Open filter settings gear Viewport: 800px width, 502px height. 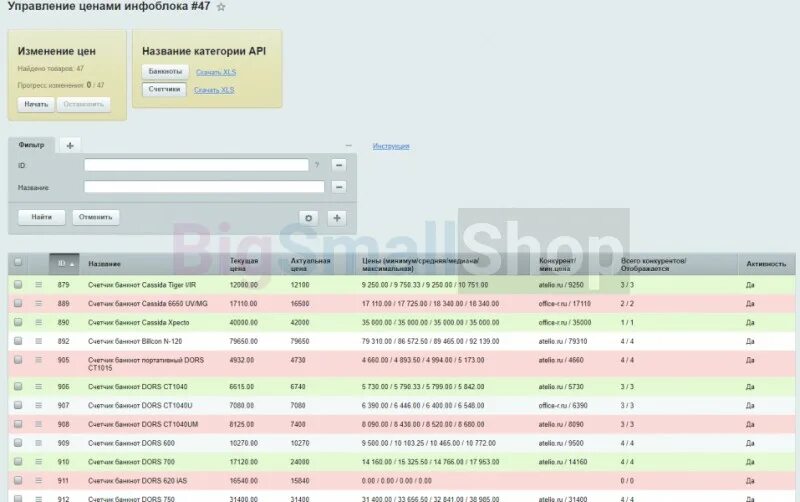pos(309,218)
